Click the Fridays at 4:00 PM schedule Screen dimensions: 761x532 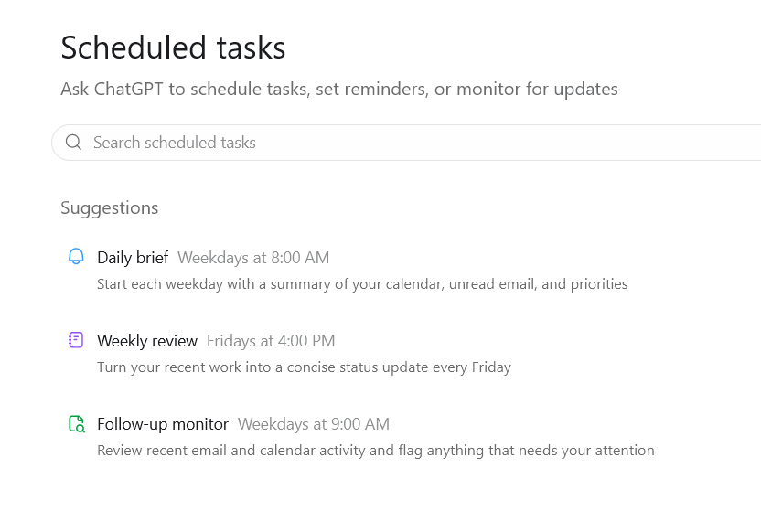(271, 341)
